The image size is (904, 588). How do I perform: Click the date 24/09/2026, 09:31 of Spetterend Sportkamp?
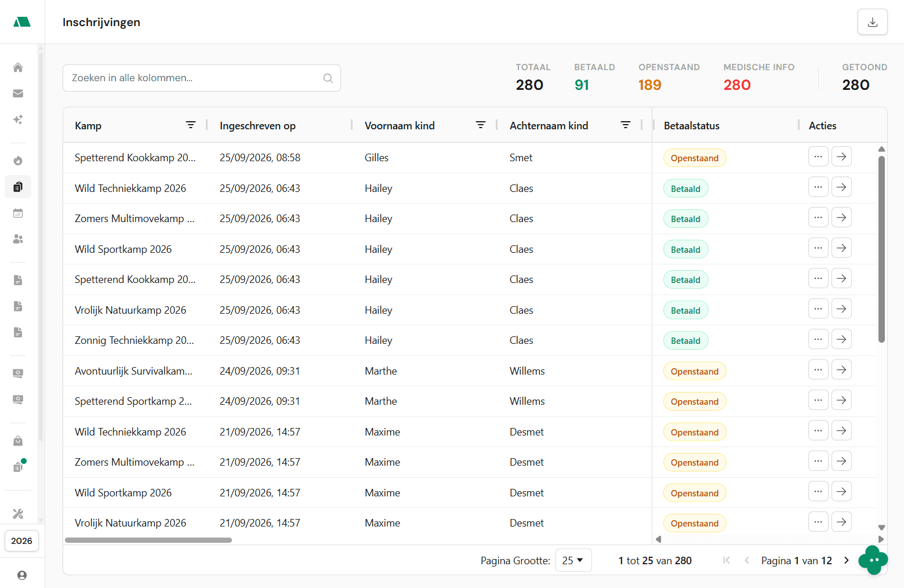click(x=260, y=401)
